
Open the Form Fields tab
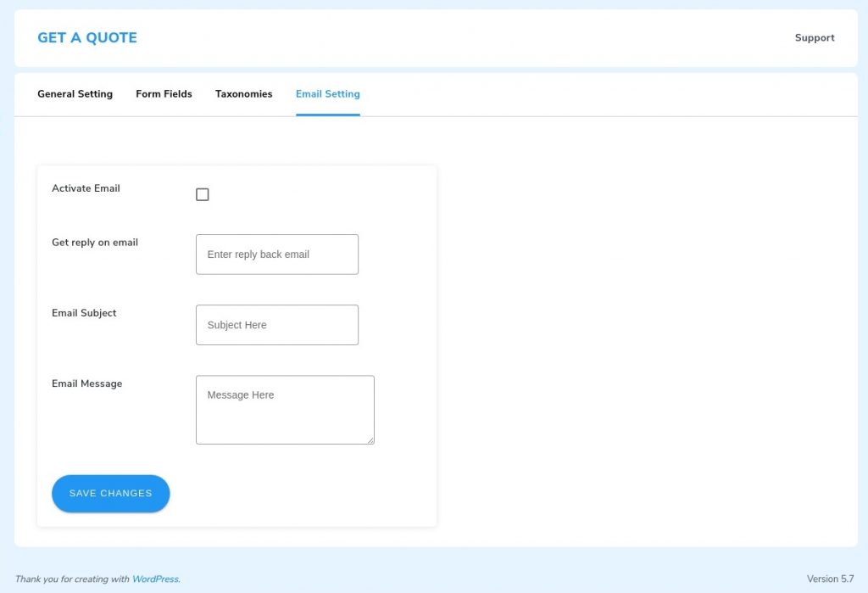[x=164, y=94]
